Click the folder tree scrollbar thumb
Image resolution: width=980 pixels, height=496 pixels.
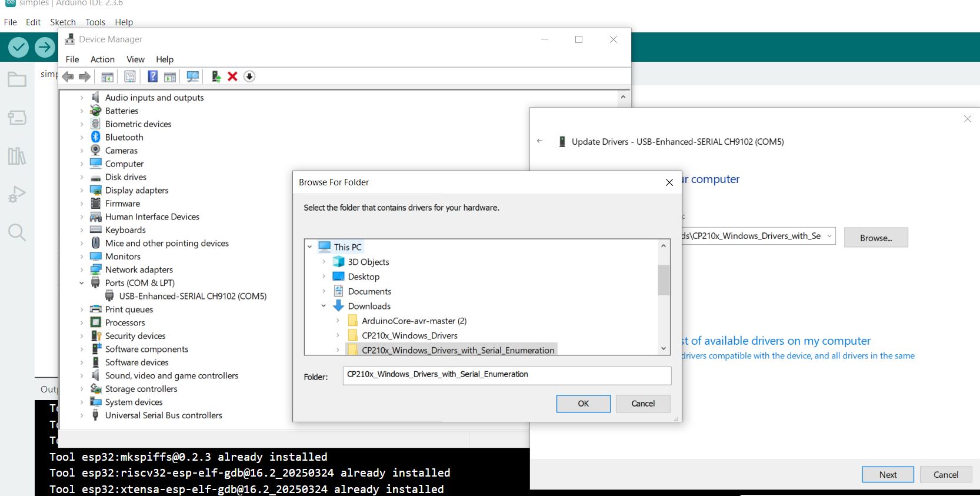click(x=664, y=280)
